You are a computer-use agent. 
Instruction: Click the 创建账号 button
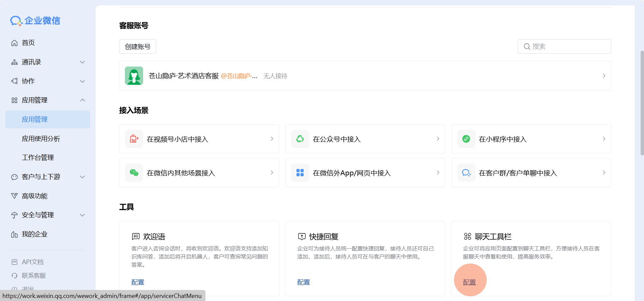(x=138, y=47)
